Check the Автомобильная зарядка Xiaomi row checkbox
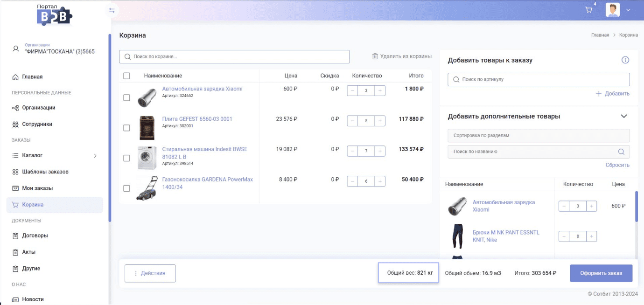Viewport: 644px width, 305px height. pos(126,97)
